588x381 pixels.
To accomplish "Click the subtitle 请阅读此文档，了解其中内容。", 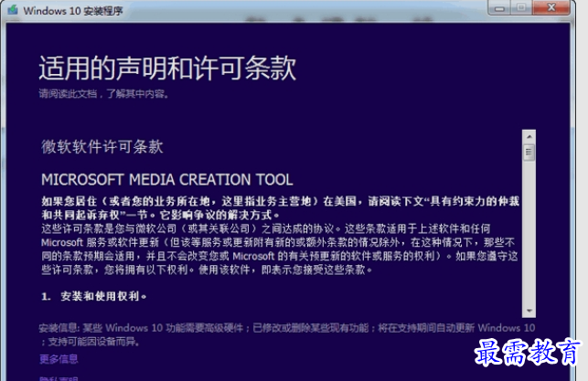I will coord(104,94).
